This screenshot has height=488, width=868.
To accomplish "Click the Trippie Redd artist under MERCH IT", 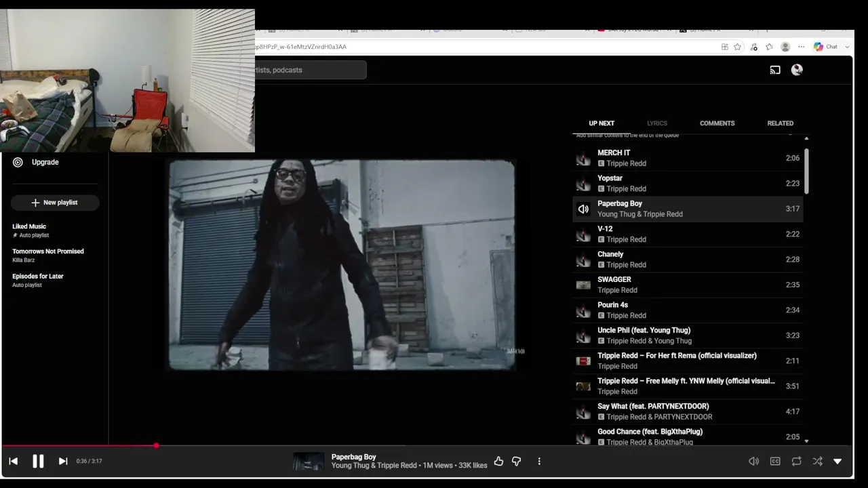I will [x=627, y=164].
